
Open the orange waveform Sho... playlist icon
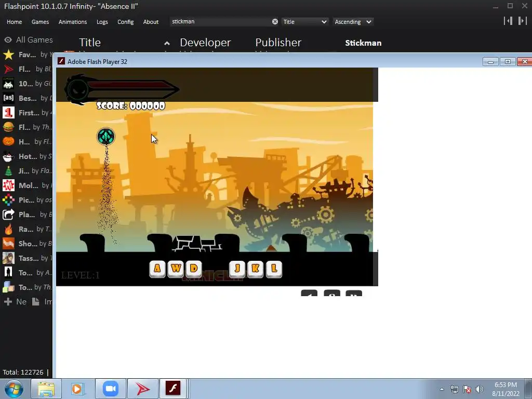click(8, 244)
